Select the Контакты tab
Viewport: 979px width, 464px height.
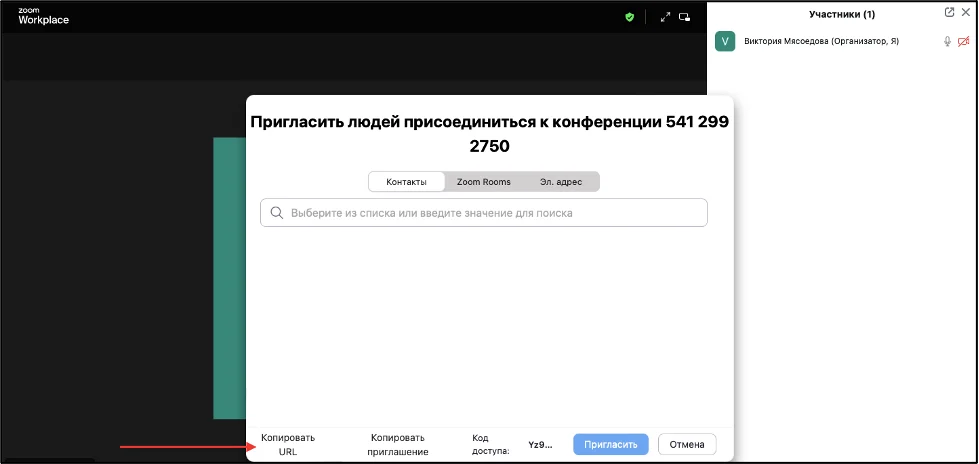click(x=406, y=182)
